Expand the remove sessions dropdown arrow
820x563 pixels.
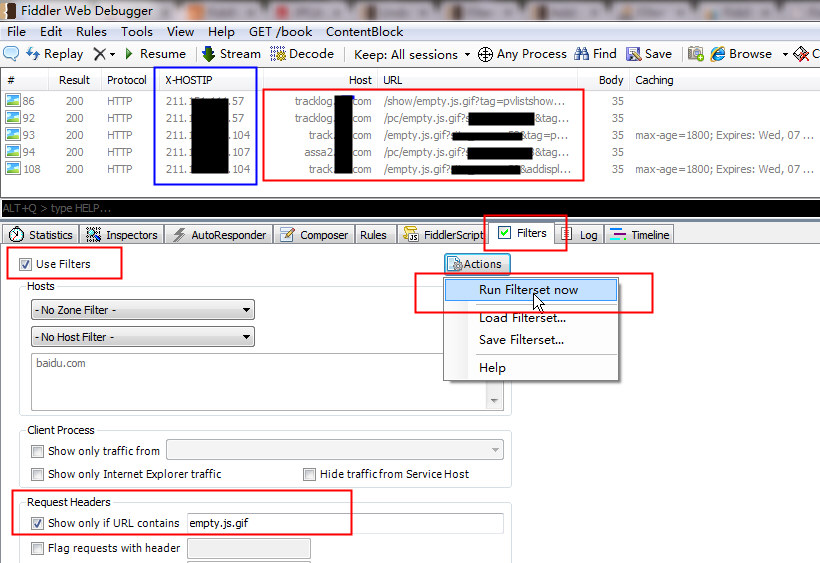[x=112, y=54]
